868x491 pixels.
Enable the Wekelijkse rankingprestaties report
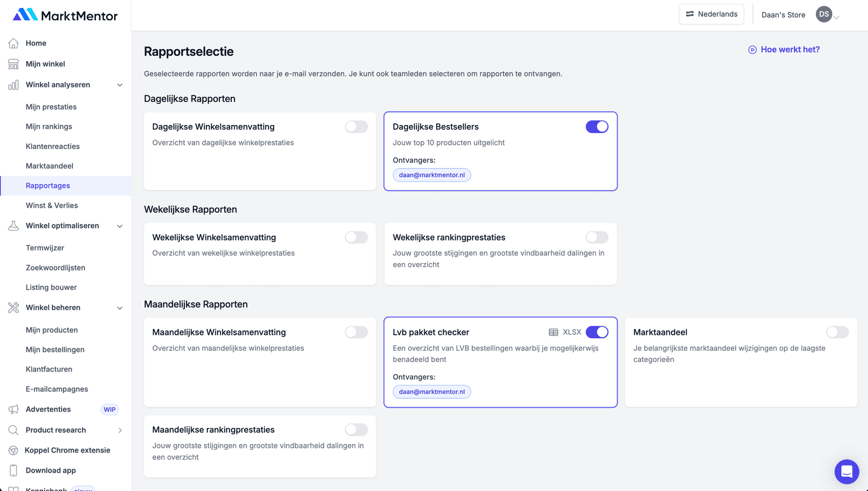[597, 237]
